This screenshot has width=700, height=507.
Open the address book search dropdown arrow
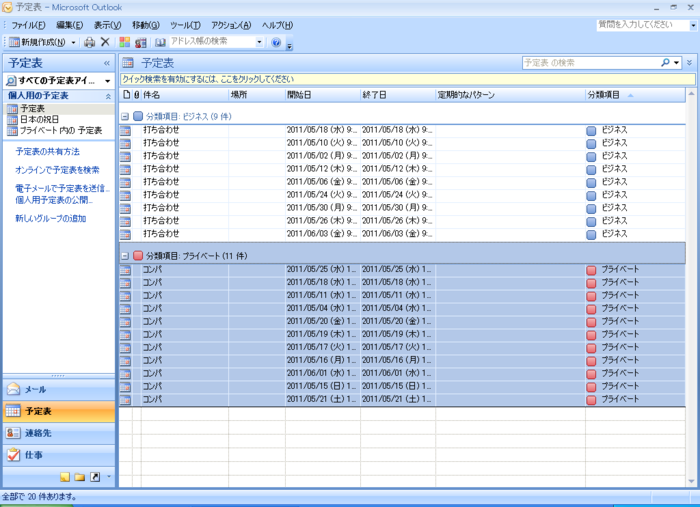[x=259, y=42]
